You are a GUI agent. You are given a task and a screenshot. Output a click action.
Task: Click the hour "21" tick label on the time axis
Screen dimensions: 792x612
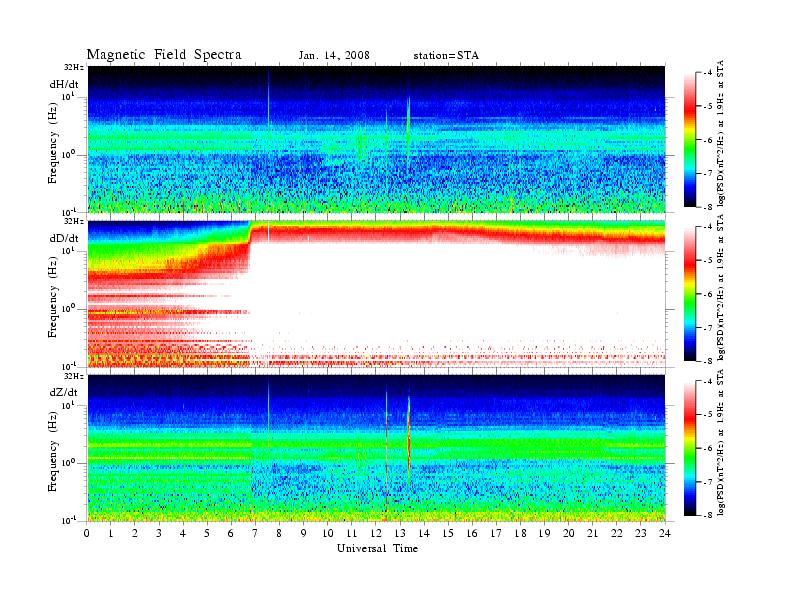tap(592, 534)
